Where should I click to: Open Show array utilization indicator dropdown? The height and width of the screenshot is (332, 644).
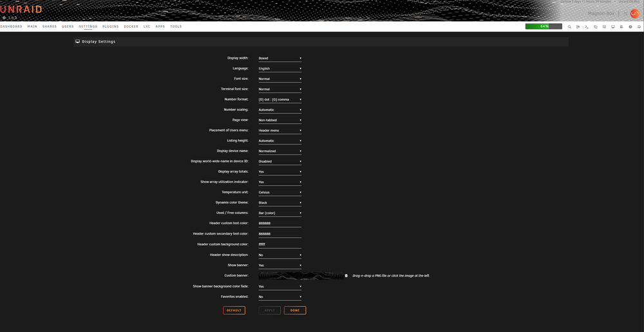(279, 182)
